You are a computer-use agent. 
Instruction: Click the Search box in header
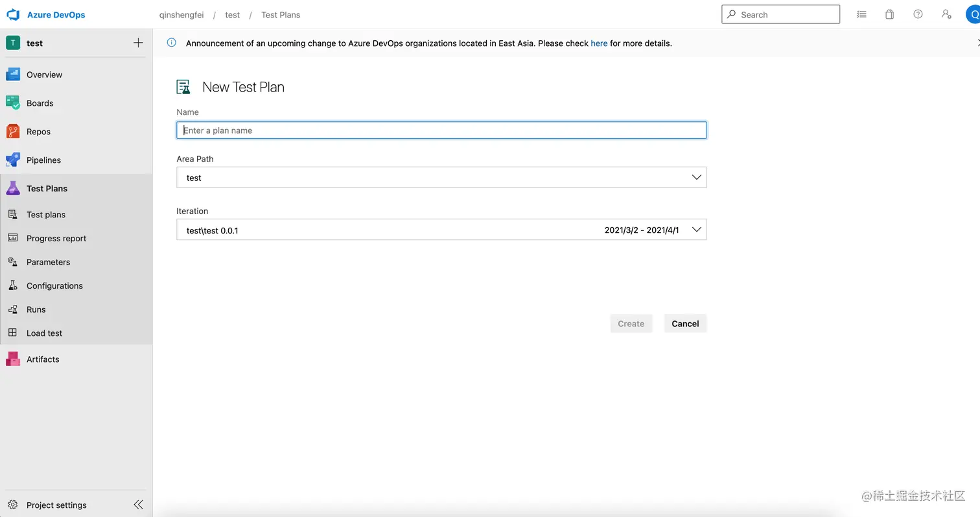coord(780,14)
